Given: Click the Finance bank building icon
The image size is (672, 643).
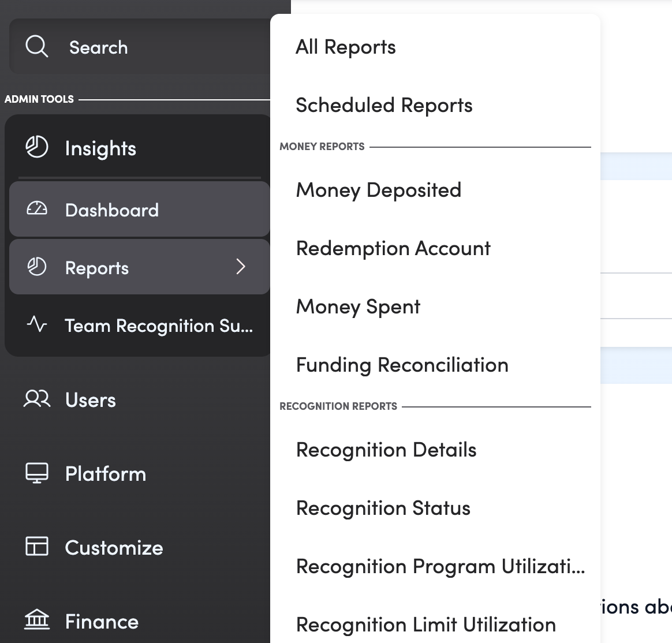Looking at the screenshot, I should (x=37, y=620).
